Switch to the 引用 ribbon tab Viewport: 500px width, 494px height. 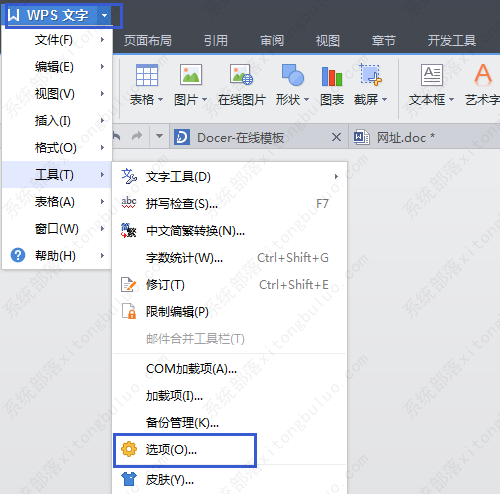(216, 41)
